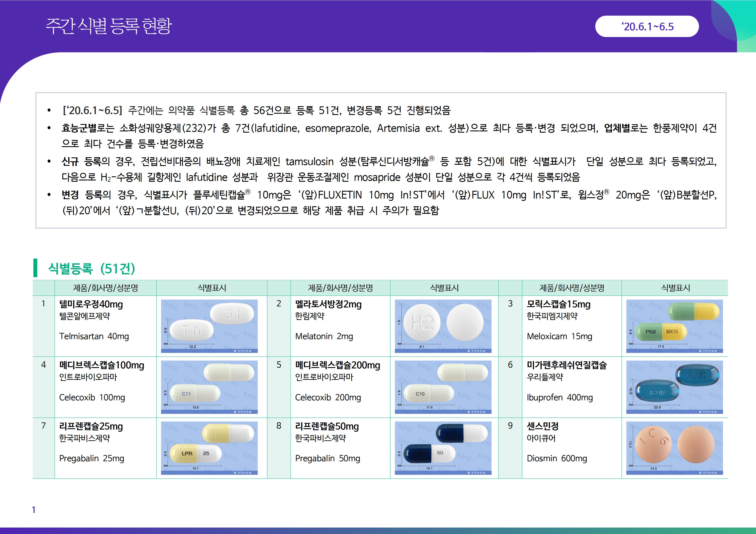This screenshot has height=534, width=756.
Task: Click the Melatonin H2 tablet image
Action: click(x=443, y=326)
